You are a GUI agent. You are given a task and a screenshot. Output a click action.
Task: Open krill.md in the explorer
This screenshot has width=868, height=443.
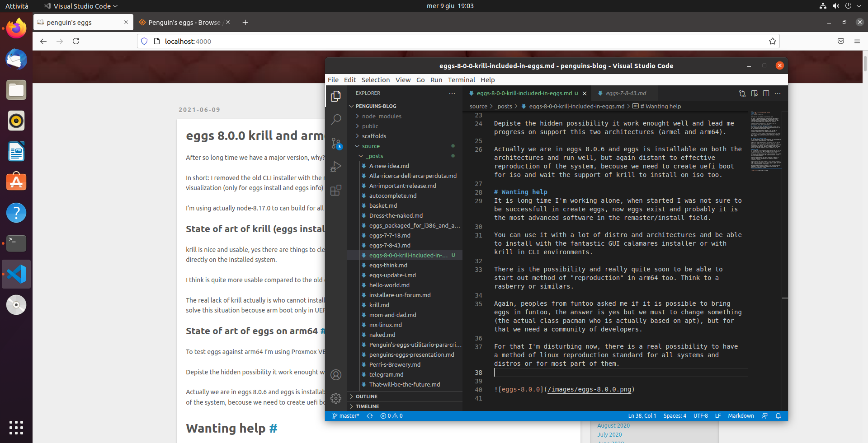coord(379,305)
